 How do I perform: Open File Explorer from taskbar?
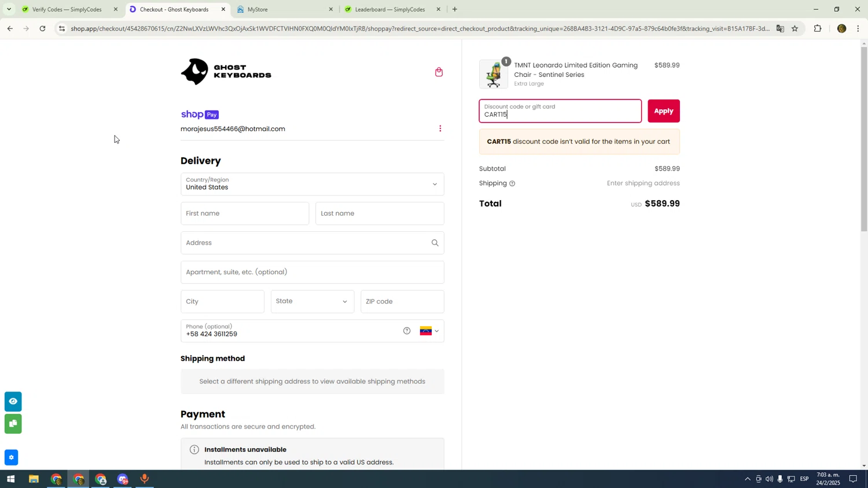(x=34, y=479)
